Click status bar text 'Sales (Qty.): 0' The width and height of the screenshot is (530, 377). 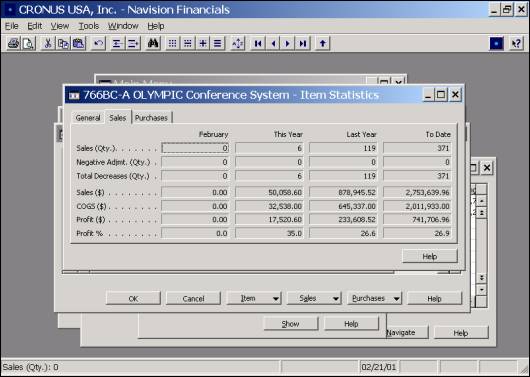[30, 367]
